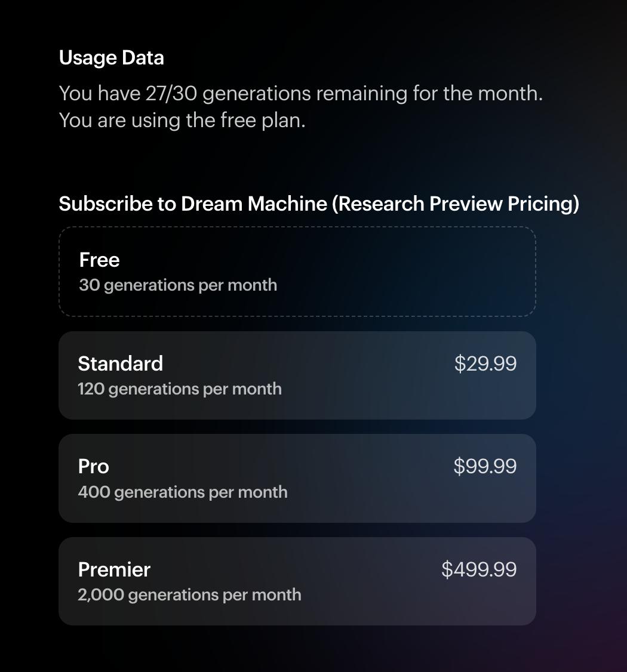Click the 'Pro' plan title
This screenshot has height=672, width=627.
tap(93, 466)
